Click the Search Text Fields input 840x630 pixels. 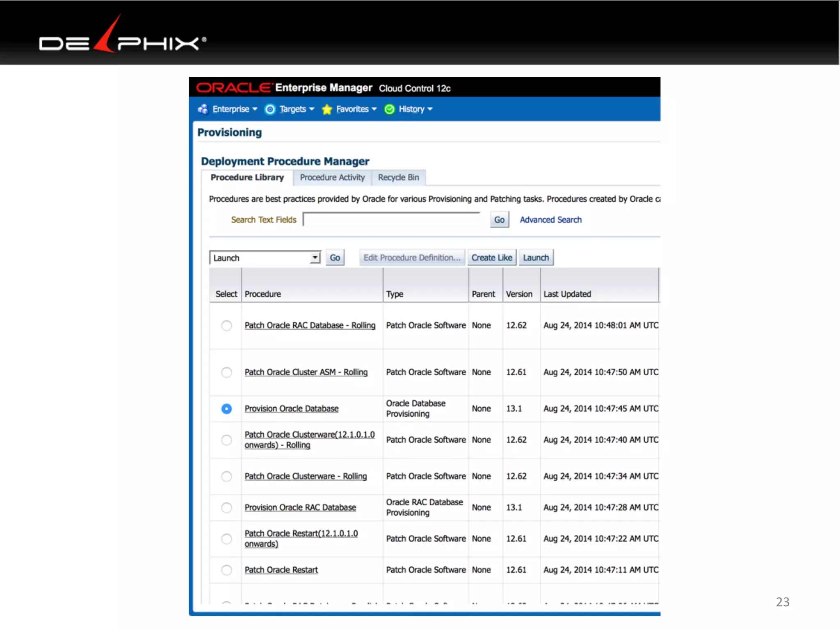(x=391, y=220)
